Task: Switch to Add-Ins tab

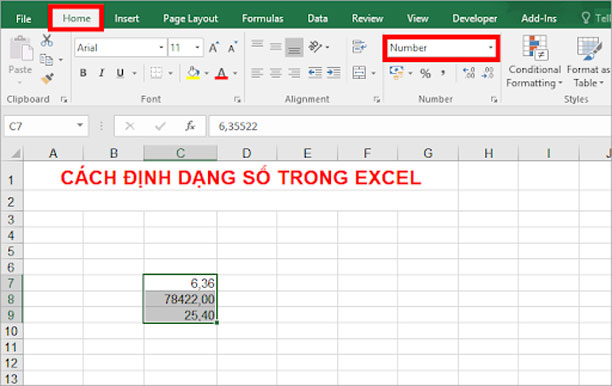Action: pos(539,18)
